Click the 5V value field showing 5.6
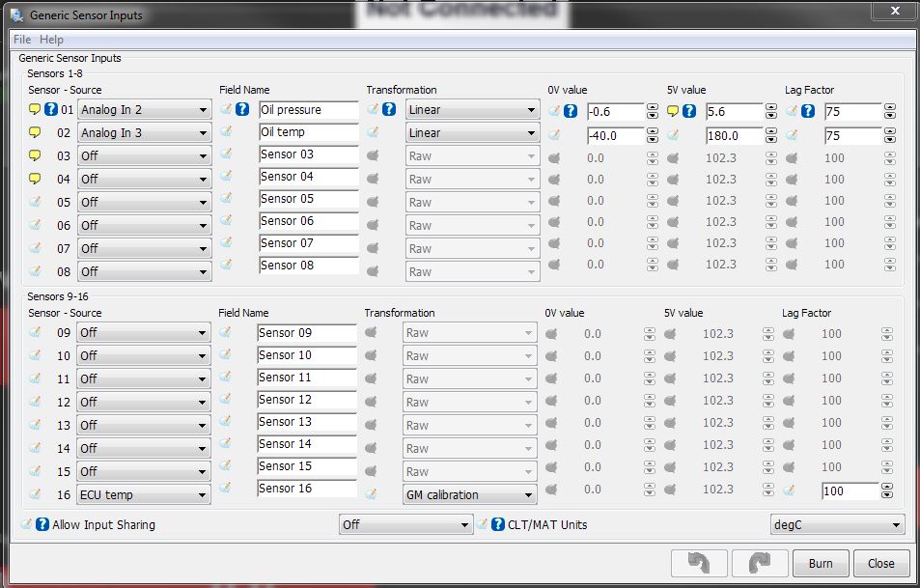920x588 pixels. pyautogui.click(x=734, y=111)
